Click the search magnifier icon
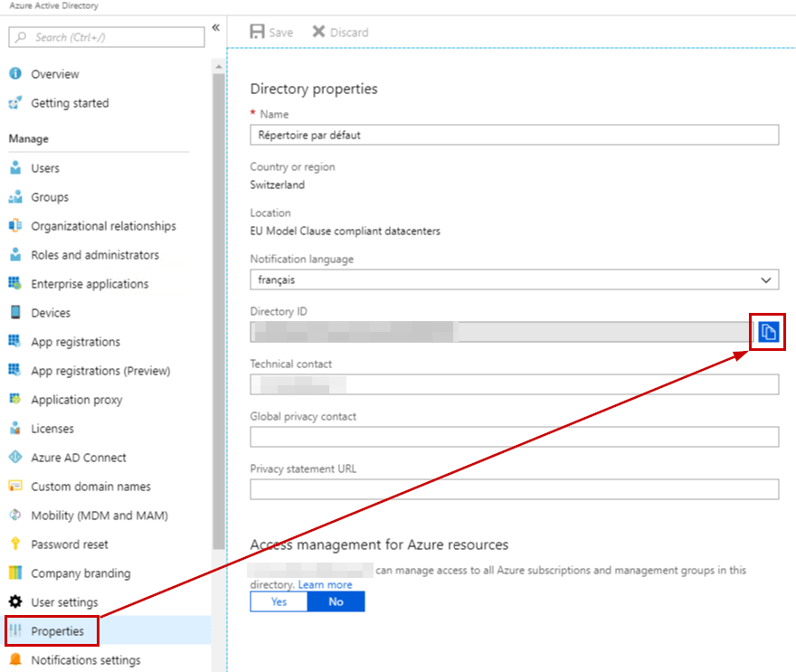This screenshot has width=796, height=672. coord(21,37)
